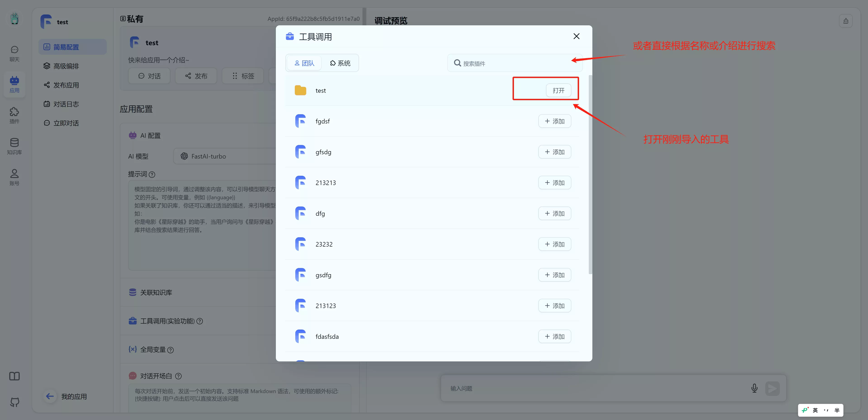This screenshot has height=420, width=868.
Task: Open the Chat (聊天) sidebar icon
Action: [14, 53]
